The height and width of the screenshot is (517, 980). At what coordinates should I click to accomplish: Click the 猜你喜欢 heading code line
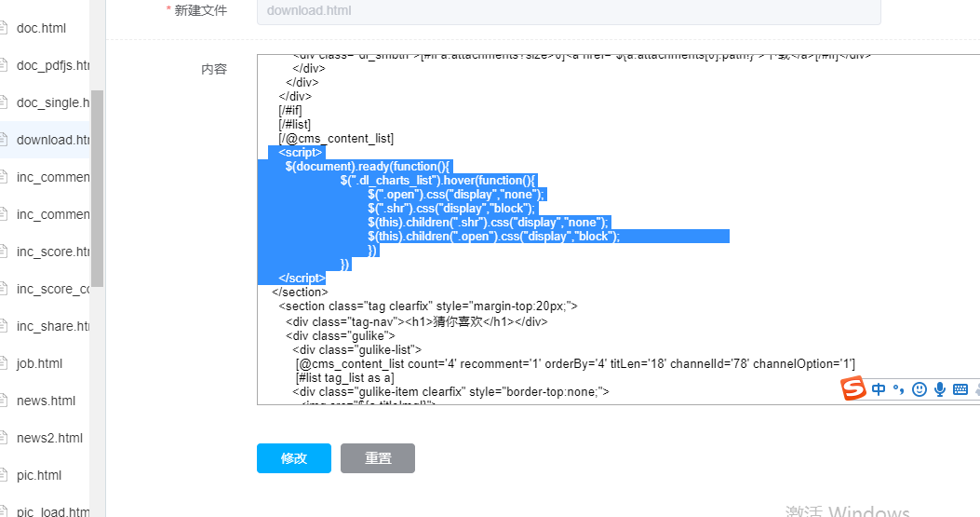[x=417, y=321]
